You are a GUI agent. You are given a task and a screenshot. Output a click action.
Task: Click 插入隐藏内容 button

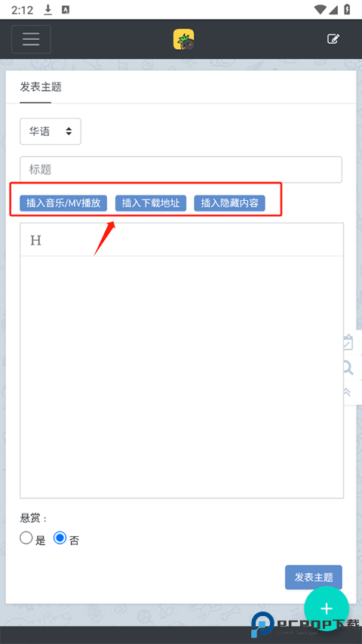coord(229,203)
